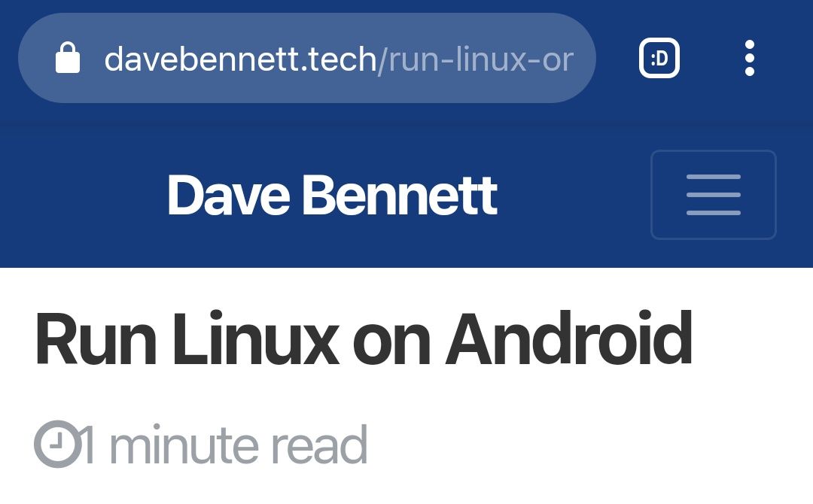Click the hamburger navigation menu icon

coord(714,195)
